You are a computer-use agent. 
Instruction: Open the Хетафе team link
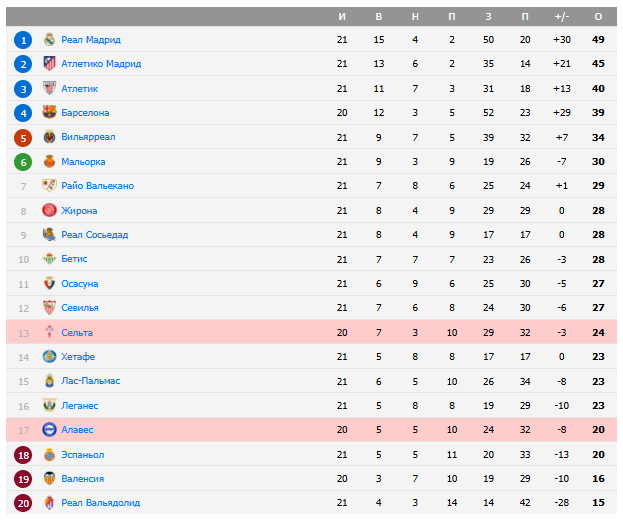pyautogui.click(x=78, y=357)
